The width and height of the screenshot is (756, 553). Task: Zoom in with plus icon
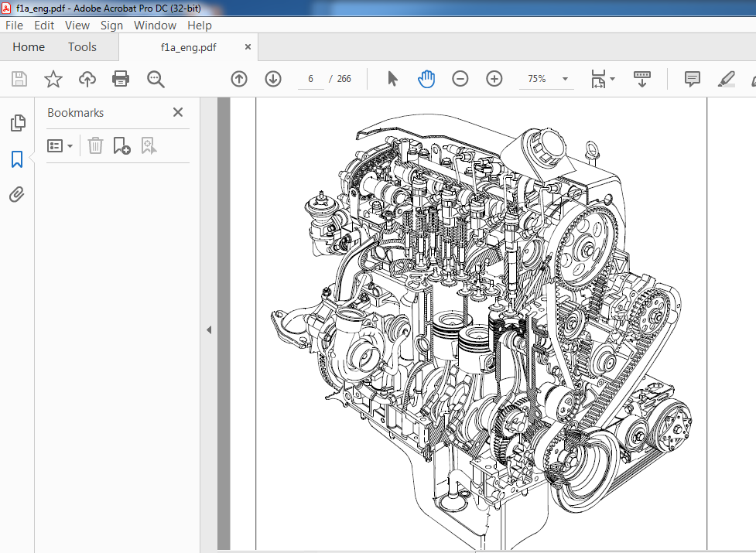[494, 79]
